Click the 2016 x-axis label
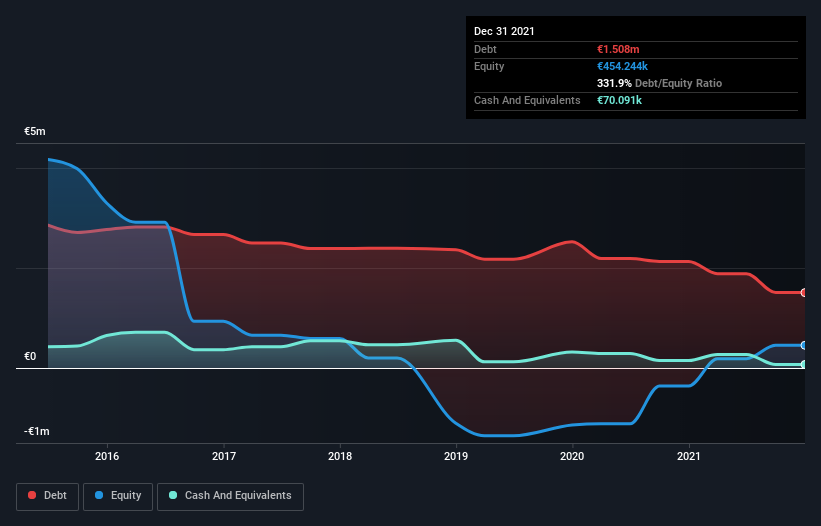Screen dimensions: 821x526 [107, 456]
